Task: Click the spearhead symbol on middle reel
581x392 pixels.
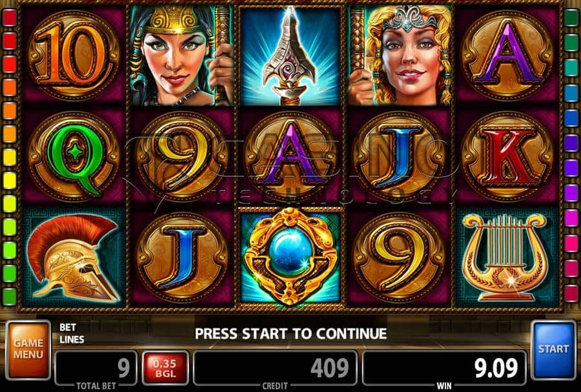Action: [x=290, y=56]
